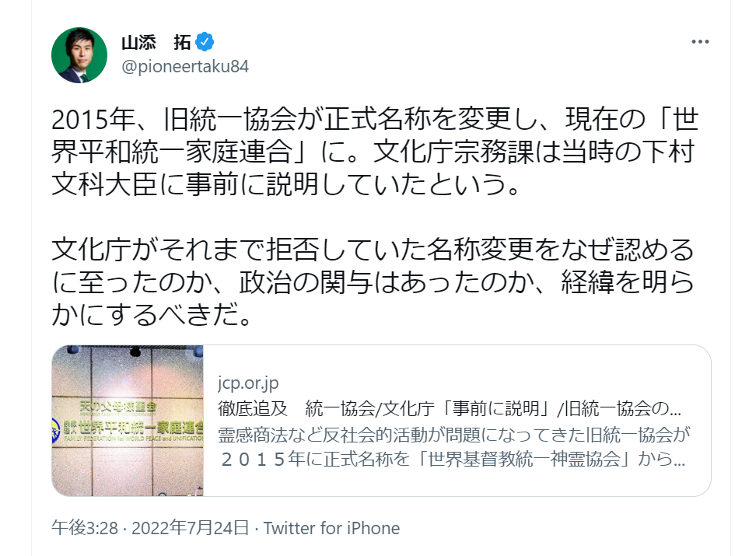Viewport: 756px width, 556px height.
Task: Open the three-dot more options menu
Action: point(699,42)
